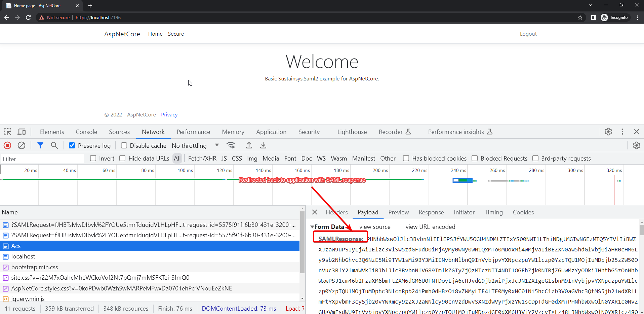Close the DevTools panel
This screenshot has width=644, height=314.
pos(637,132)
